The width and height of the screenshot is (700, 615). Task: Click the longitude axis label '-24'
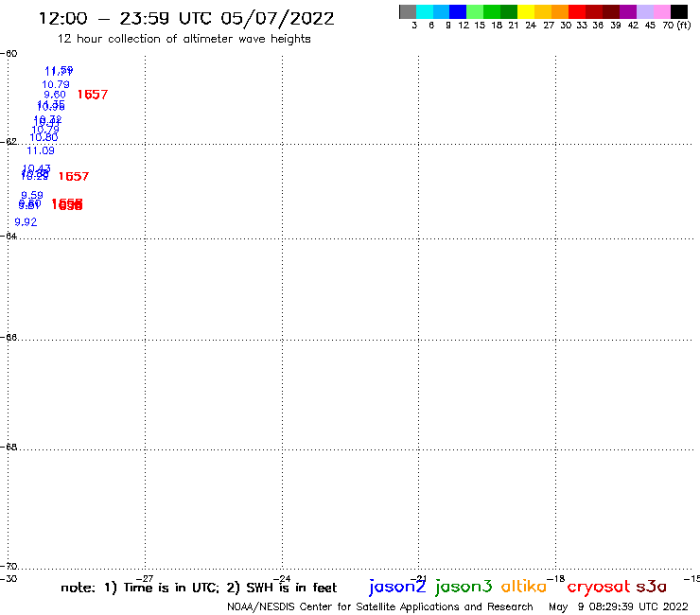tap(282, 579)
